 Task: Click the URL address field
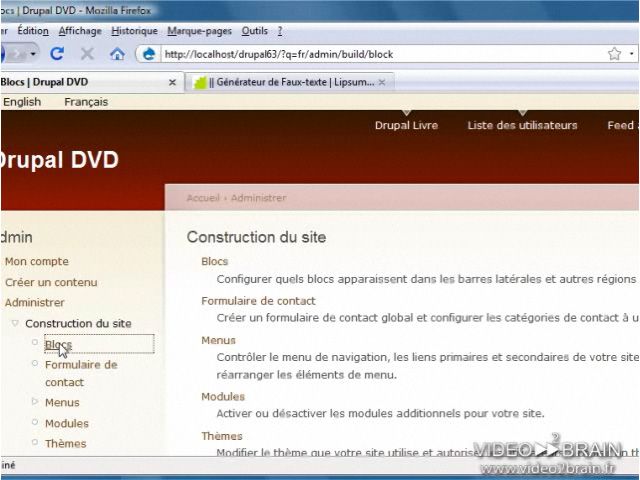pos(384,54)
